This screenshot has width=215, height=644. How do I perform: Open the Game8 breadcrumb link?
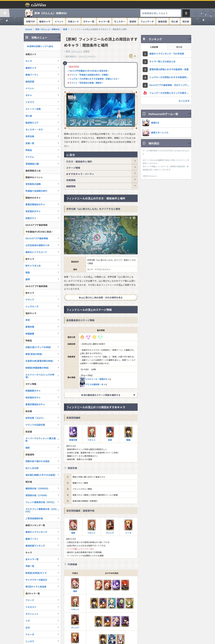pyautogui.click(x=28, y=29)
